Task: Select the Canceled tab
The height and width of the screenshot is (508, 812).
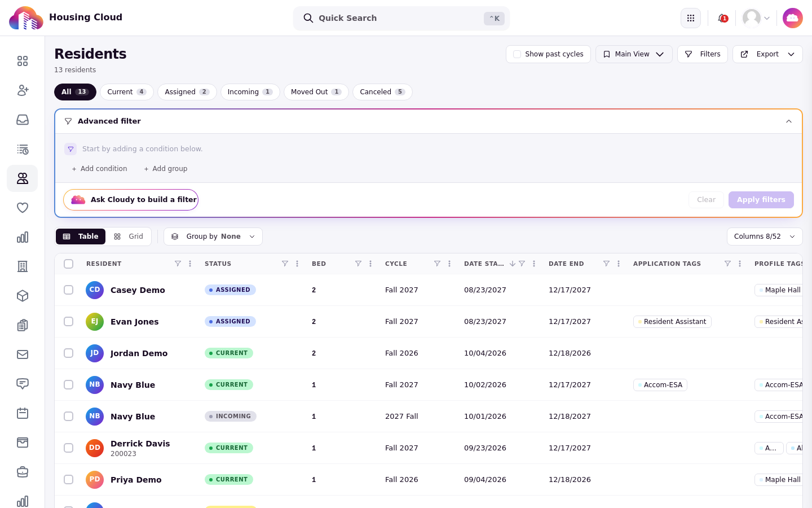Action: click(382, 92)
